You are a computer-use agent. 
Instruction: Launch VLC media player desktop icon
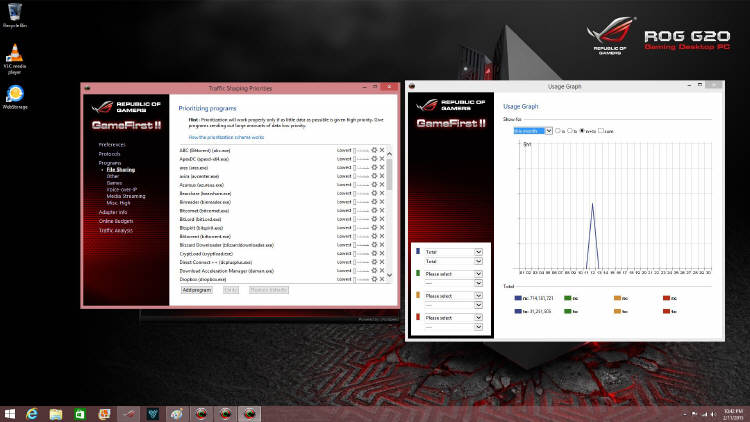tap(15, 58)
